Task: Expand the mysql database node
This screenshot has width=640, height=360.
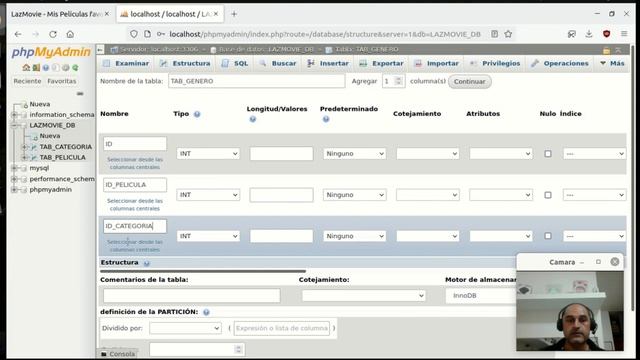Action: (x=14, y=168)
